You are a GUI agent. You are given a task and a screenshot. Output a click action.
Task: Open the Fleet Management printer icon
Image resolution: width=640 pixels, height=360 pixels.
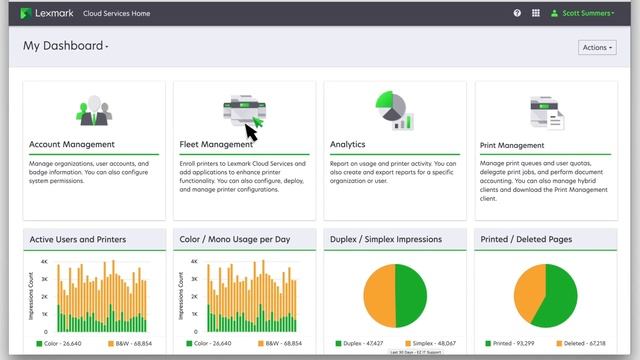[244, 111]
